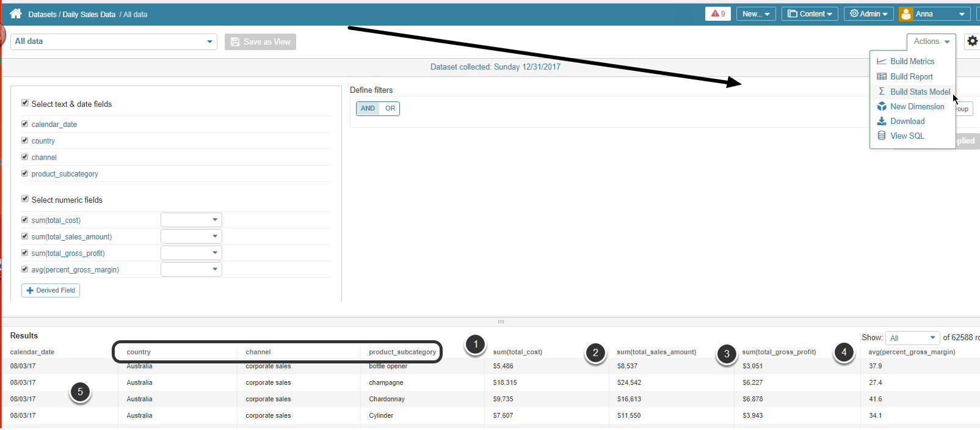The height and width of the screenshot is (430, 980).
Task: Uncheck the channel field checkbox
Action: coord(25,156)
